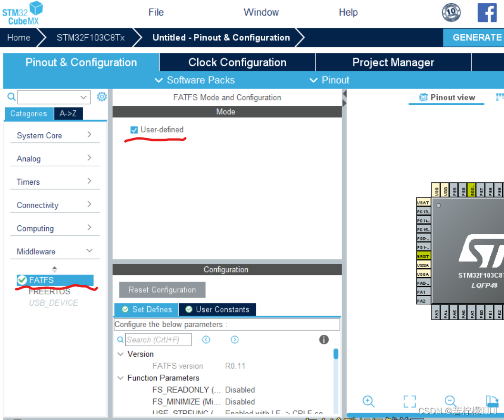Expand the System Core category
Screen dimensions: 504x420
tap(55, 135)
